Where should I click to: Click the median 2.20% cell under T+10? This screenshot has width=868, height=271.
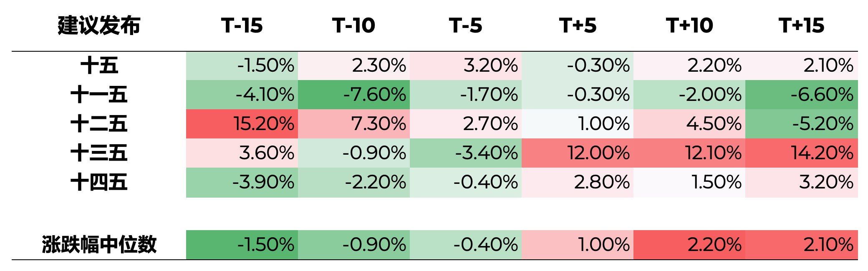pos(689,245)
